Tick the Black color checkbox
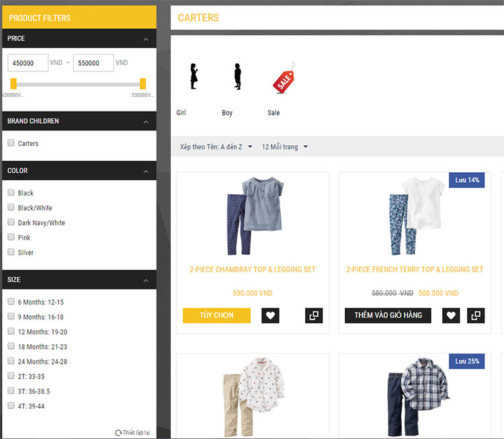 pyautogui.click(x=11, y=192)
